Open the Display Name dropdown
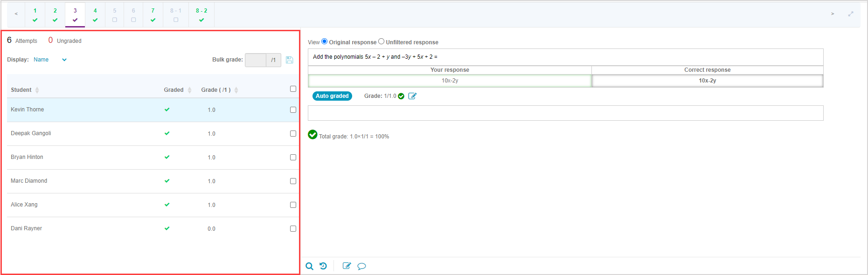Screen dimensions: 868x275 tap(50, 60)
